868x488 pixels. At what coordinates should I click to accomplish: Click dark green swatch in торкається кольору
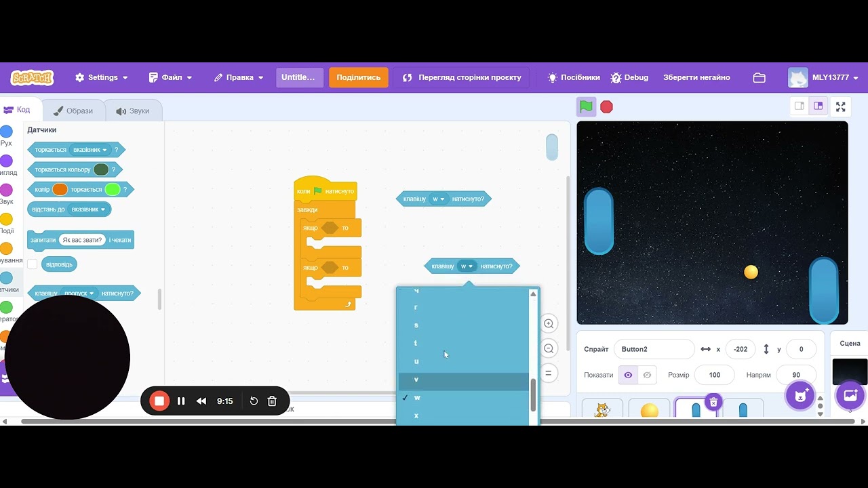coord(101,169)
